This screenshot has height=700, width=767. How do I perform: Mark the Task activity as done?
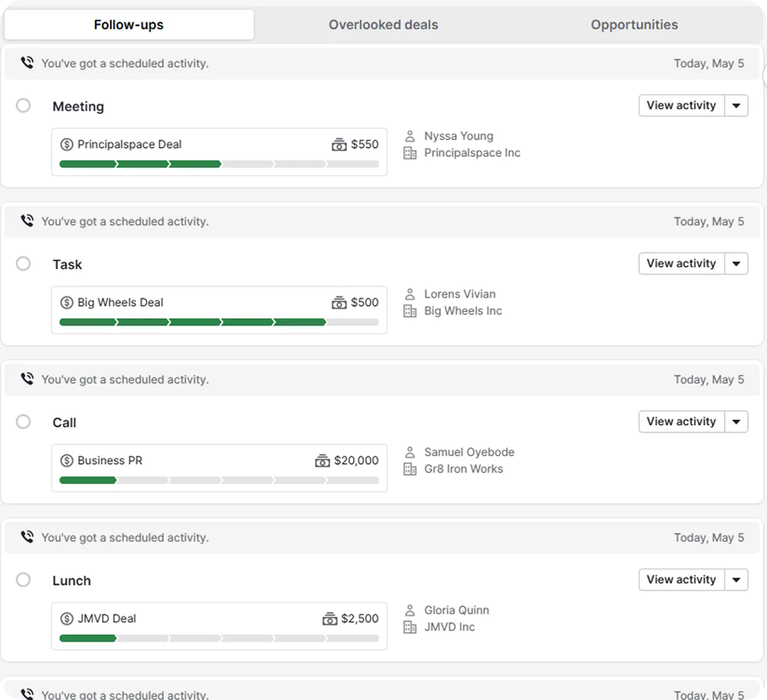(23, 264)
